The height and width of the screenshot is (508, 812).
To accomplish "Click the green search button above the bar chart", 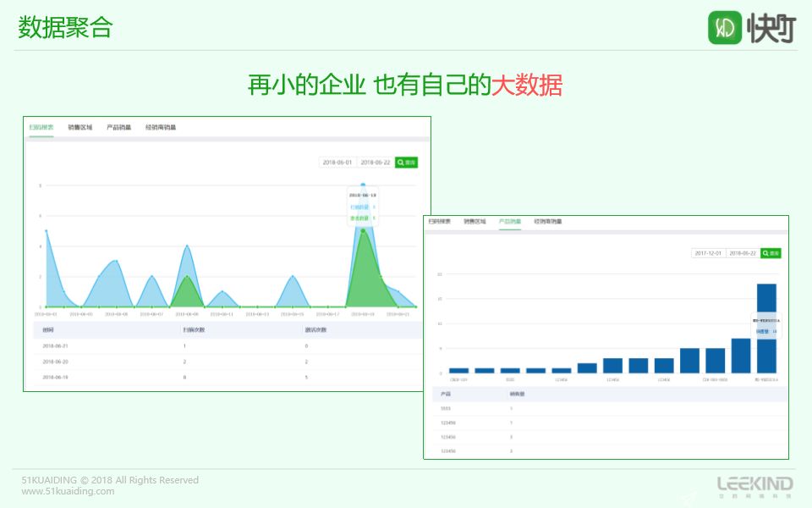I will click(771, 253).
